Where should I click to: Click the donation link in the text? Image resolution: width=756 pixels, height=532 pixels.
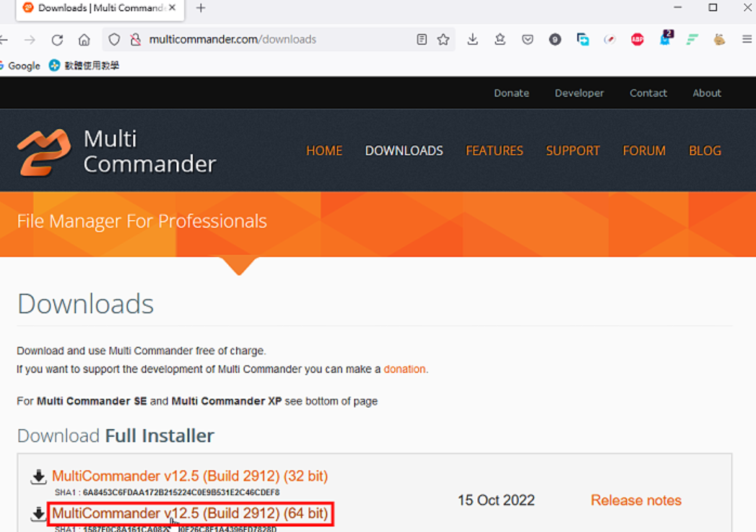(x=404, y=369)
